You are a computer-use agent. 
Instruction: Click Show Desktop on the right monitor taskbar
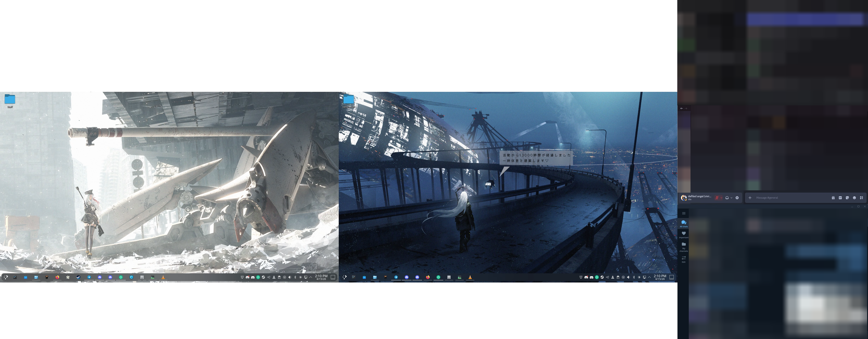tap(672, 277)
